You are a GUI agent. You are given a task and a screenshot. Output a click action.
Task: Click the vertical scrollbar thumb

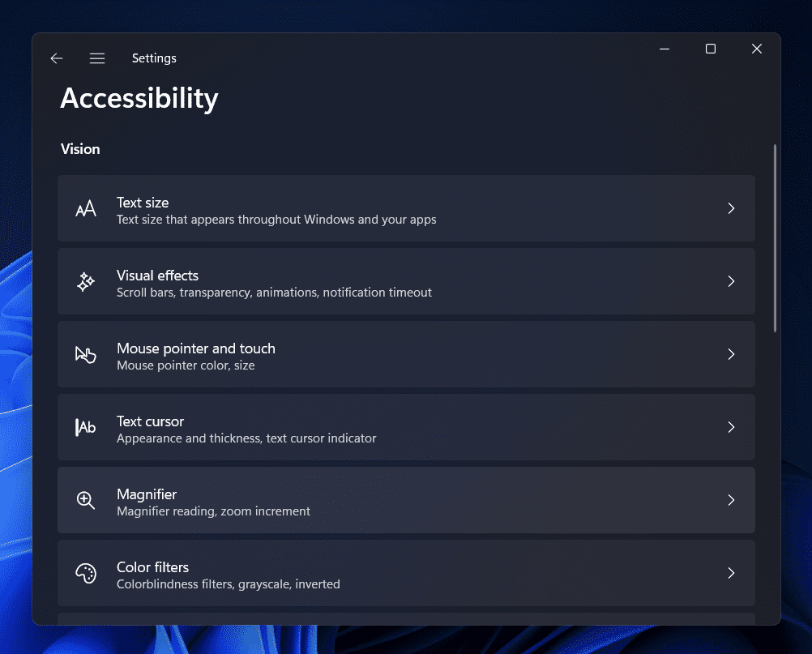[776, 238]
